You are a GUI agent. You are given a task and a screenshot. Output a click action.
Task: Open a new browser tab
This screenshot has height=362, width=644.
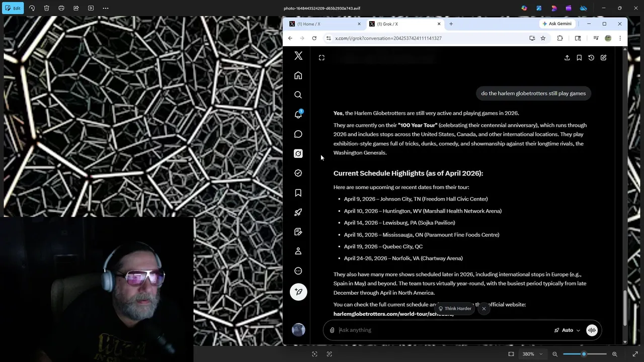tap(451, 24)
